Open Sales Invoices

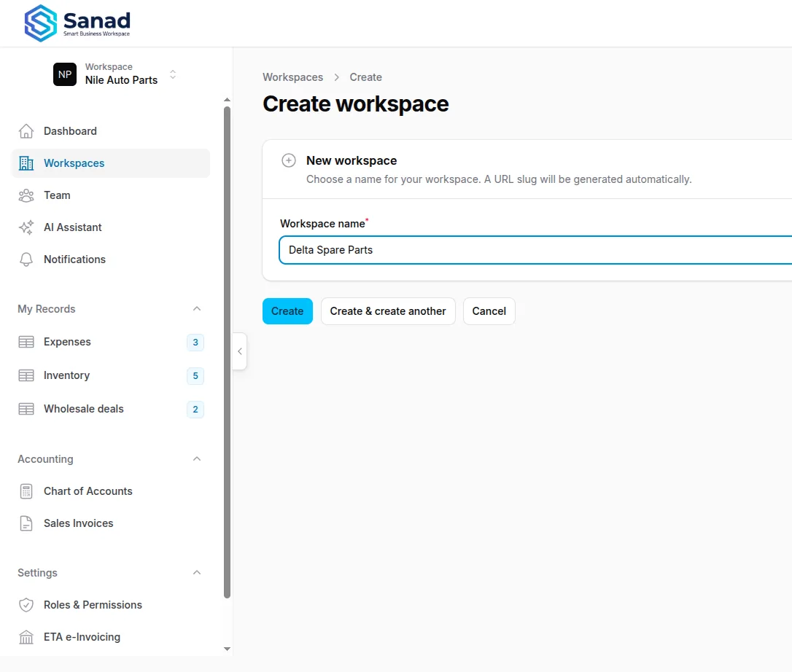click(111, 523)
